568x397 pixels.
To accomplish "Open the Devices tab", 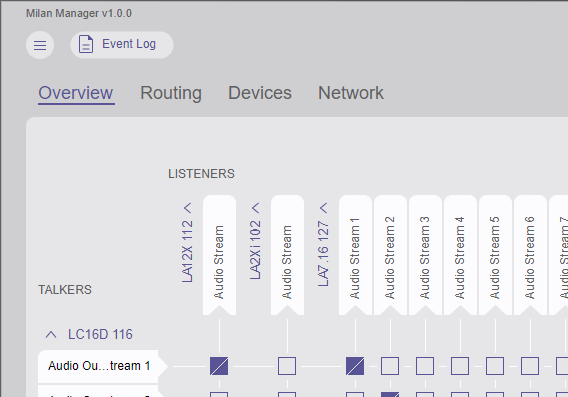I will click(x=260, y=93).
